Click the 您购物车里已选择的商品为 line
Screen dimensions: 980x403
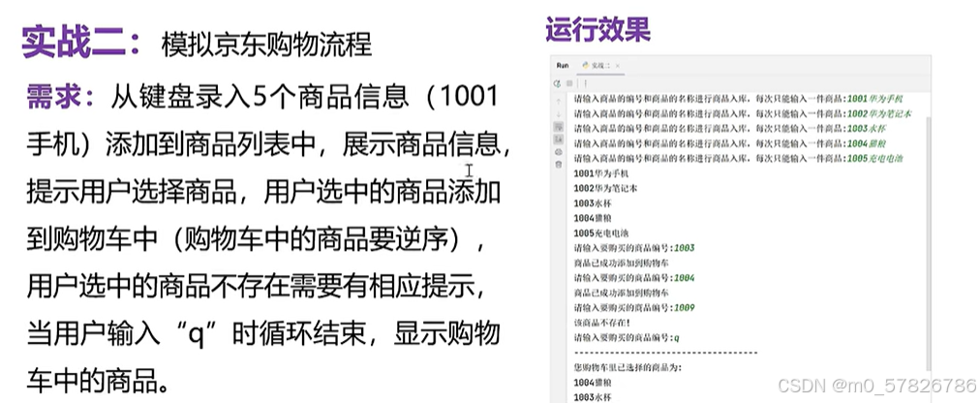[628, 368]
